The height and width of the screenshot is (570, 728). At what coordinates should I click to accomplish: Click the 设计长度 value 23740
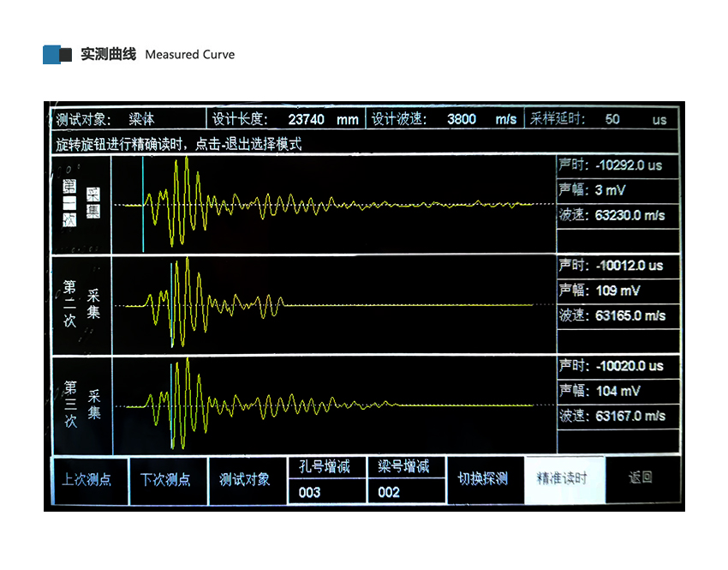[306, 120]
